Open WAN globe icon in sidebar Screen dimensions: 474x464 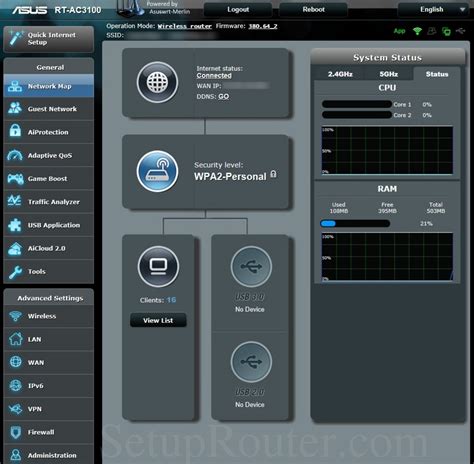15,362
